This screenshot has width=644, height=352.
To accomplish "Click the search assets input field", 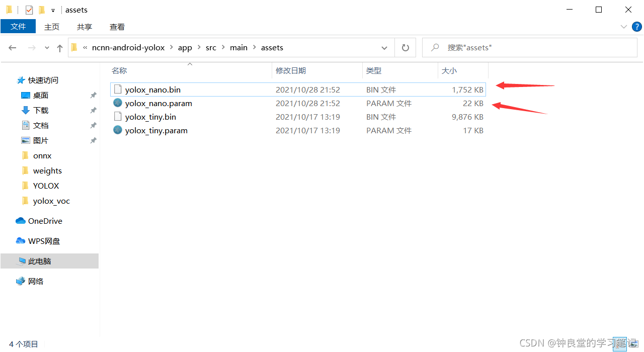I will pyautogui.click(x=530, y=48).
